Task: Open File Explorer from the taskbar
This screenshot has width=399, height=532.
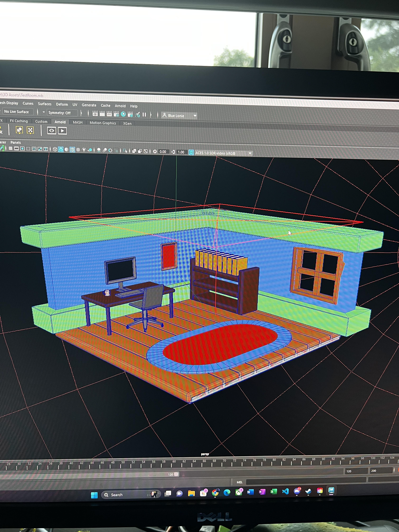Action: pyautogui.click(x=191, y=493)
